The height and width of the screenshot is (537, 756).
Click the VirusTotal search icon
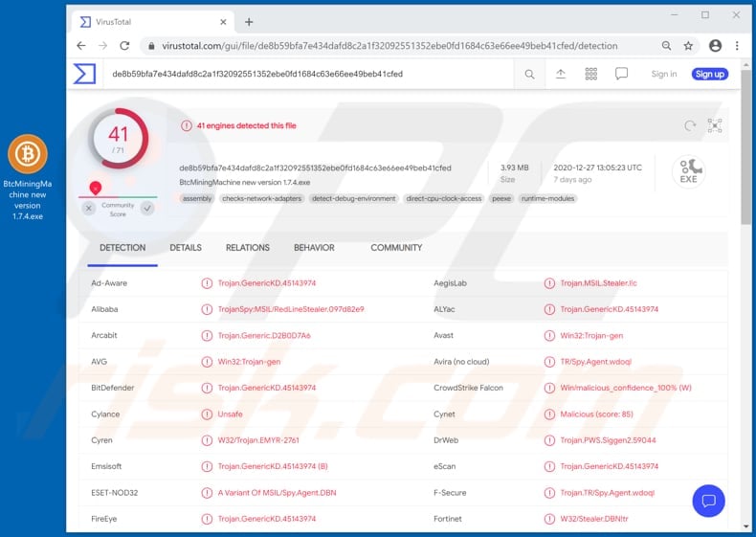pos(529,75)
